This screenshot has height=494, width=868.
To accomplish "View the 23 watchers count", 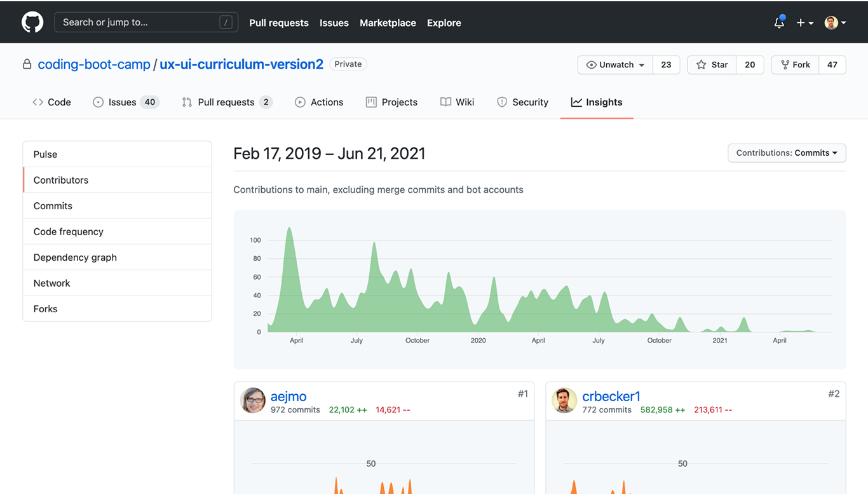I will coord(666,65).
